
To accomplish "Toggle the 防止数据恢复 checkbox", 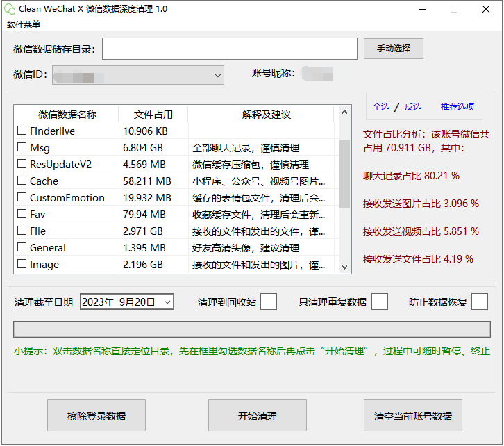I will point(480,302).
